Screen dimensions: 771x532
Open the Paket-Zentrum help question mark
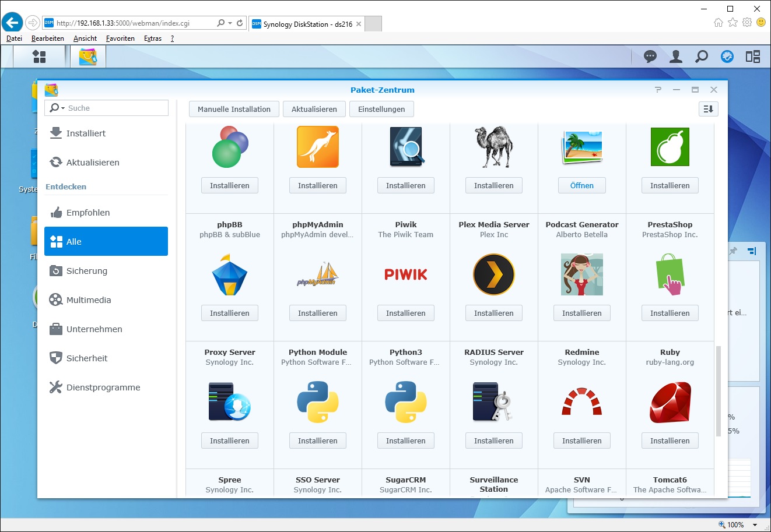tap(658, 90)
